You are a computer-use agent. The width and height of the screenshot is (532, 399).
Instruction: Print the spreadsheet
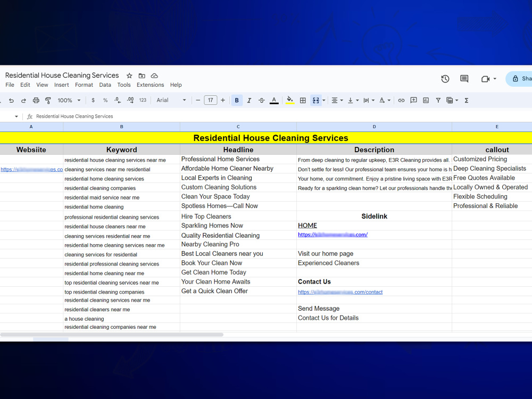36,101
